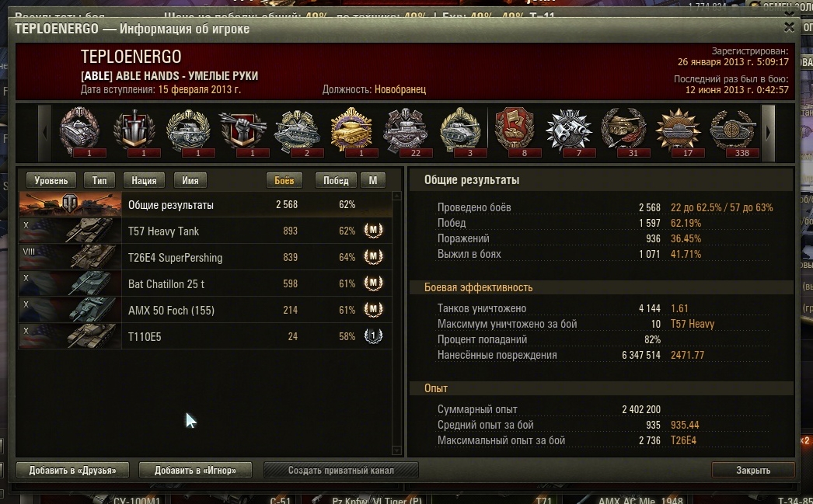The width and height of the screenshot is (813, 504).
Task: Sort vehicles by Уровень column
Action: [x=51, y=180]
